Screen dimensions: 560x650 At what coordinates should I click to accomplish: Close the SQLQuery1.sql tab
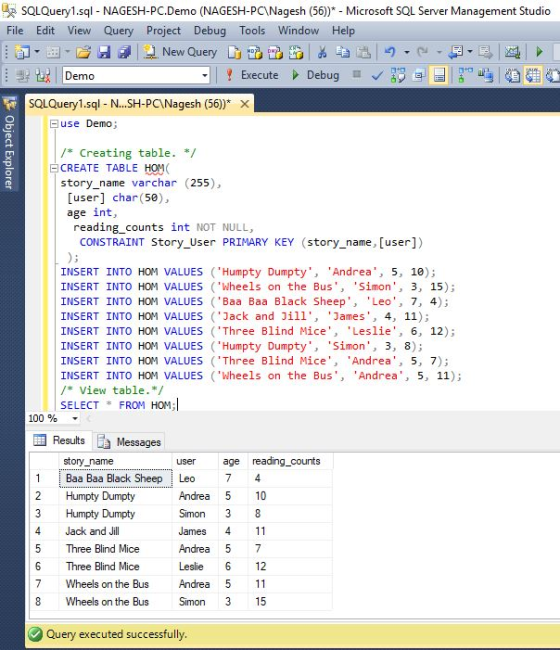point(245,104)
